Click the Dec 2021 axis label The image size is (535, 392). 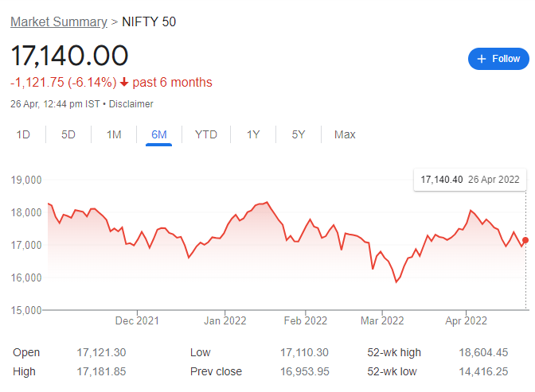137,320
